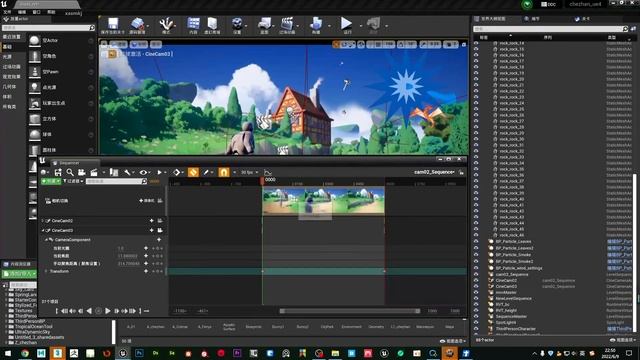The width and height of the screenshot is (640, 360).
Task: Open the Settings gear toolbar icon
Action: pos(237,24)
